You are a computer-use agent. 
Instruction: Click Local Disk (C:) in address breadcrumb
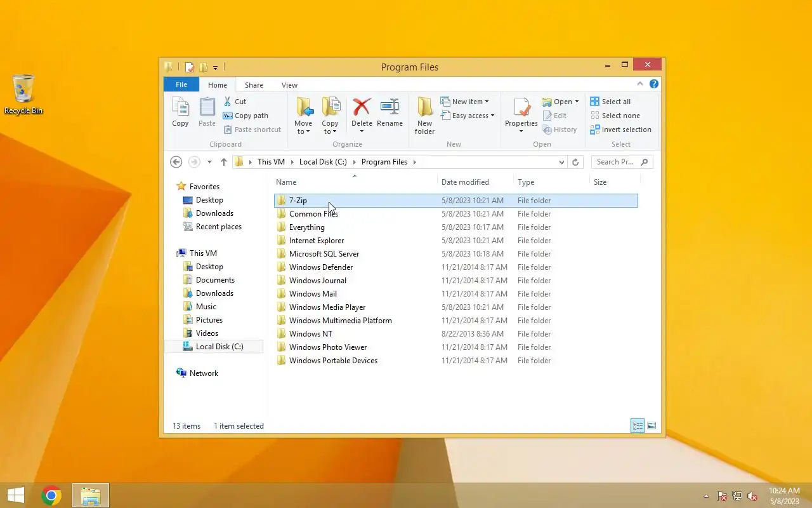(x=323, y=162)
